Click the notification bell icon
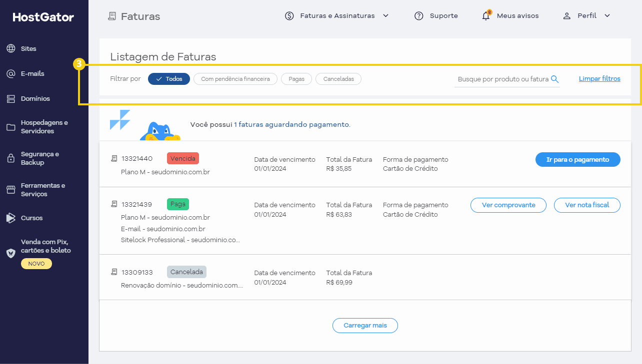Screen dimensions: 642x364 point(486,16)
